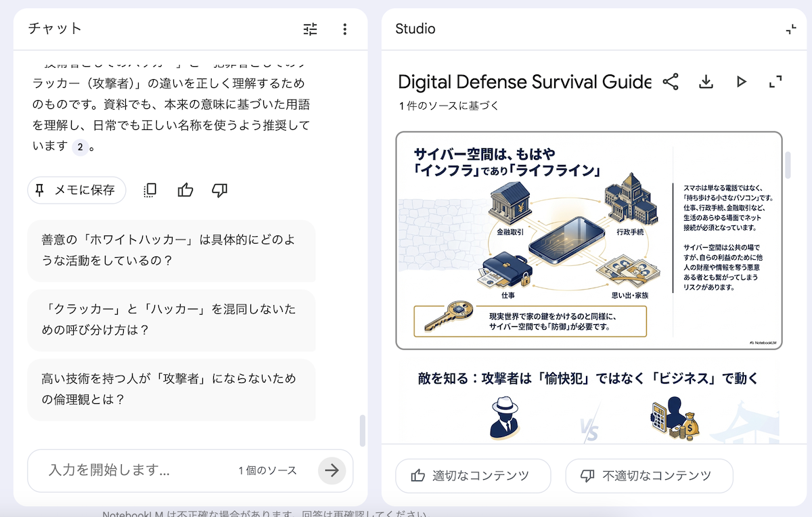Give thumbs down to chat response
Screen dimensions: 812x517
[x=219, y=190]
